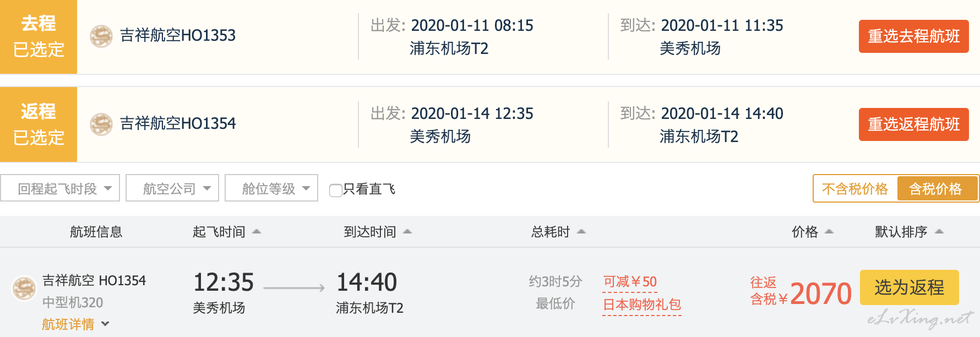
Task: Expand 航班详情 for HO1354
Action: 75,324
